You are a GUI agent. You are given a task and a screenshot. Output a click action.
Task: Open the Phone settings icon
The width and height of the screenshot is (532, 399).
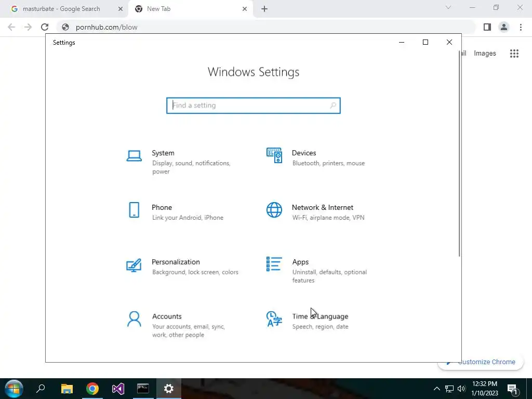tap(134, 210)
